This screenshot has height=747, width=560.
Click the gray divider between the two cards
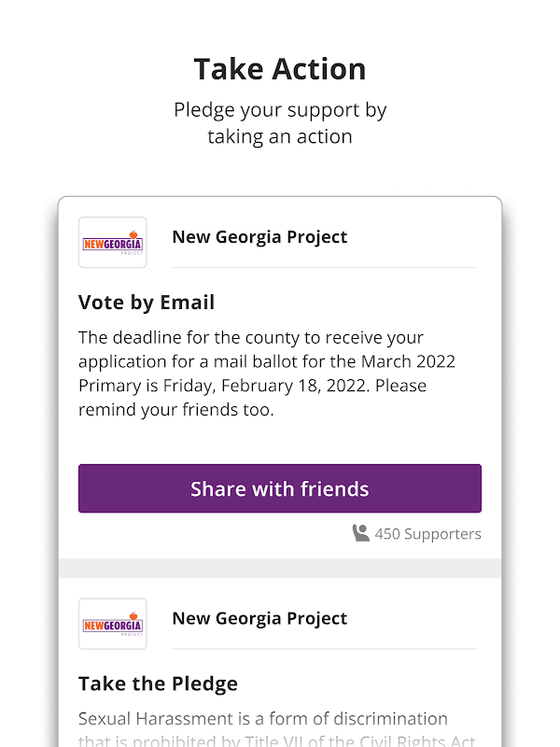point(280,569)
